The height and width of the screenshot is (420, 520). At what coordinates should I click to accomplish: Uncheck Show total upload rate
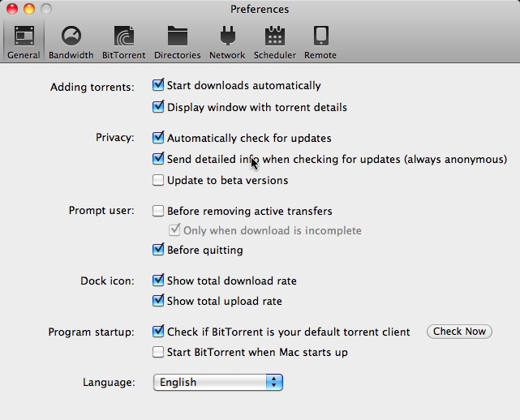(x=158, y=301)
